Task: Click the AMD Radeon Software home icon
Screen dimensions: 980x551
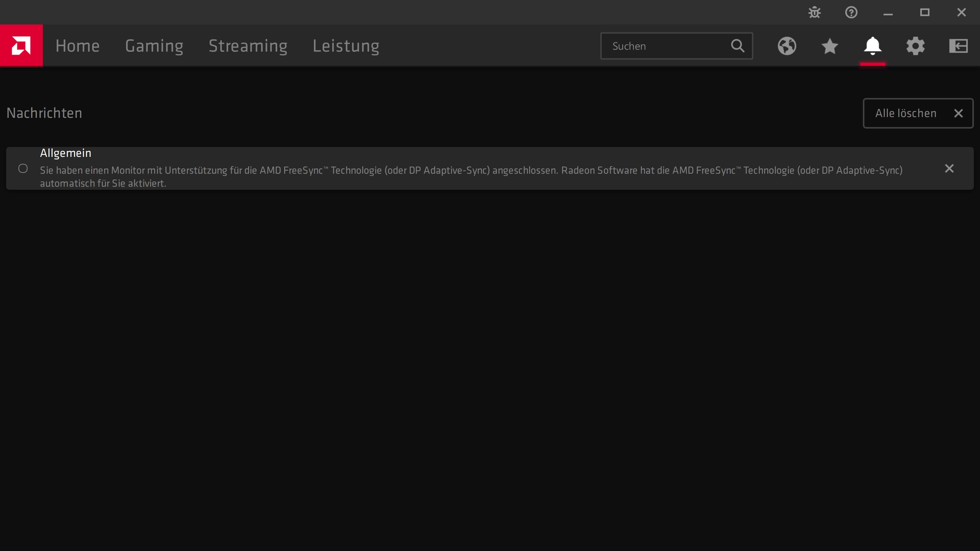Action: coord(21,45)
